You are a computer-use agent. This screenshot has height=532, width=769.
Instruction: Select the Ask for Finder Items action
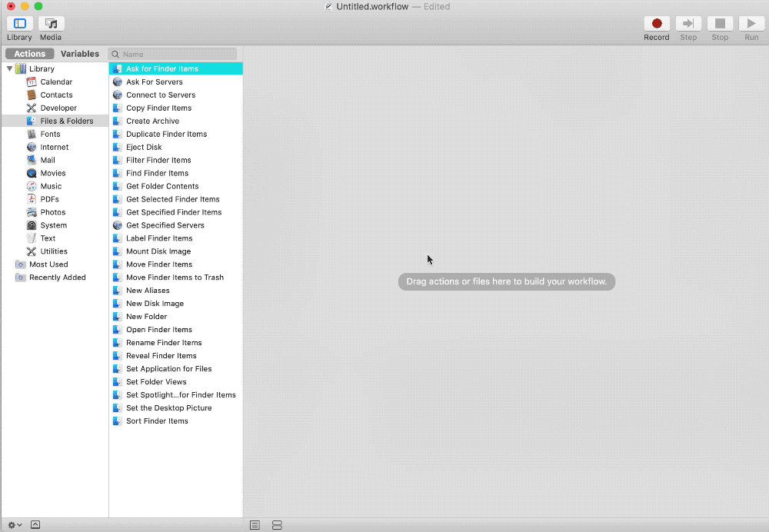pyautogui.click(x=176, y=68)
